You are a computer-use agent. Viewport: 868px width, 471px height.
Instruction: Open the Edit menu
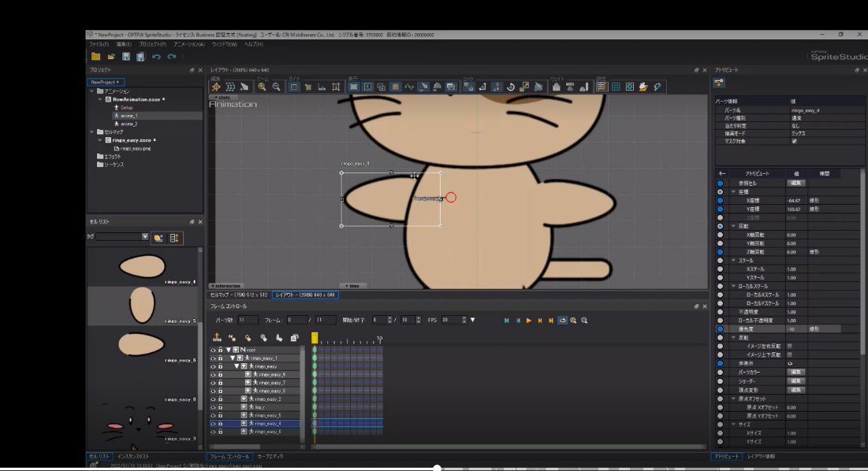124,44
